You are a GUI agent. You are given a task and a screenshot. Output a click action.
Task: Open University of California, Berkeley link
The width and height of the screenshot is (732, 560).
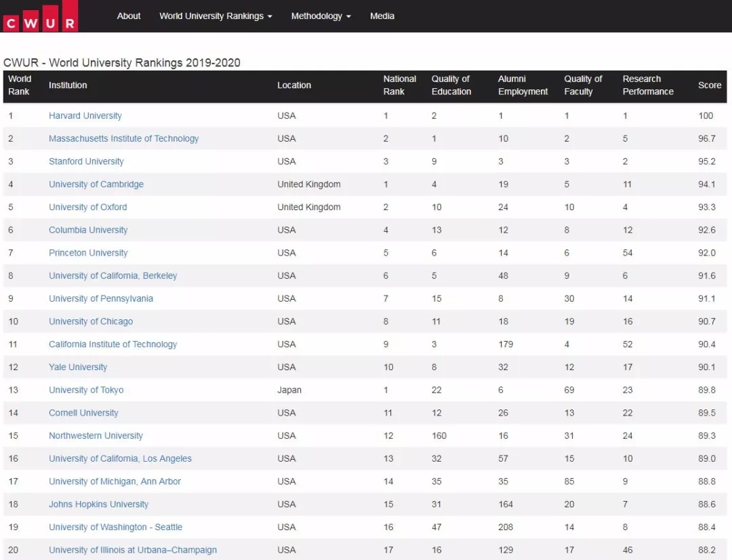(113, 276)
